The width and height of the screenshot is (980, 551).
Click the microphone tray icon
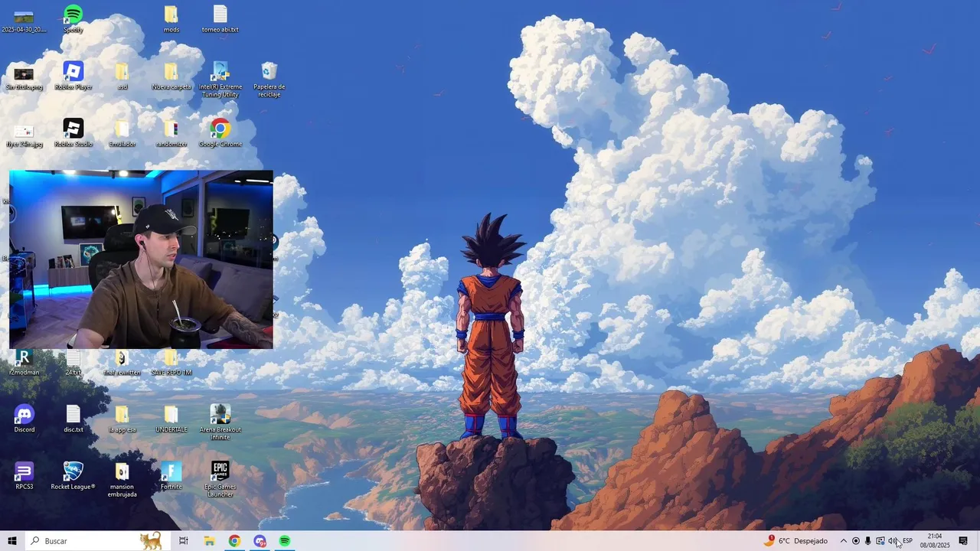click(x=868, y=541)
